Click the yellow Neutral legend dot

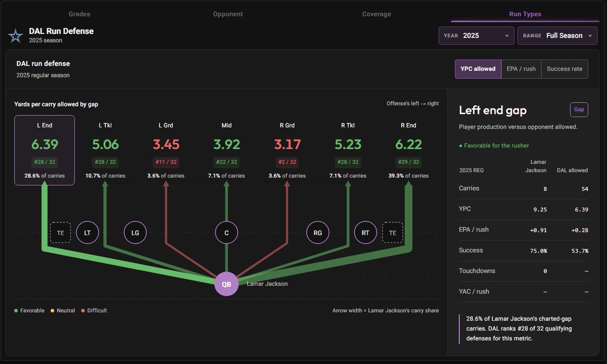coord(52,310)
